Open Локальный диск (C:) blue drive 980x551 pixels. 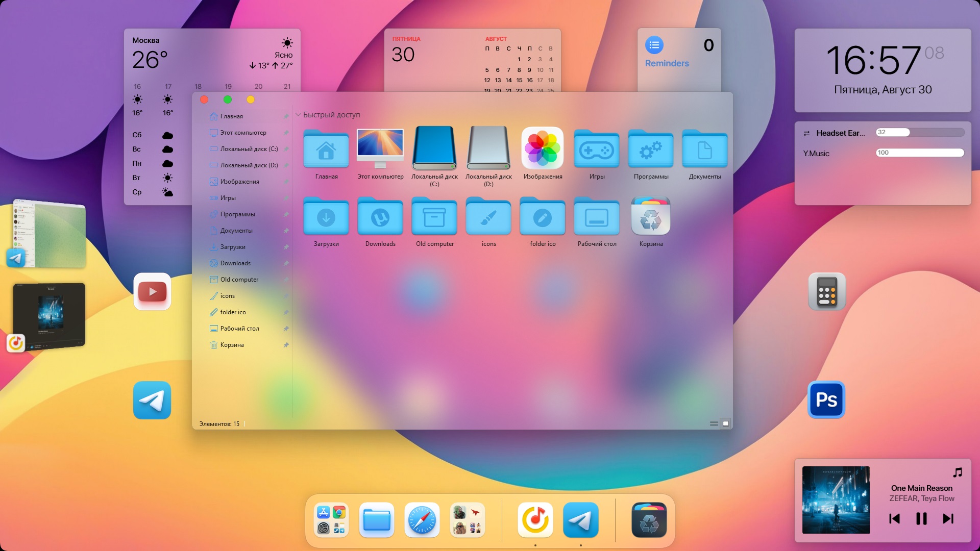click(x=434, y=148)
